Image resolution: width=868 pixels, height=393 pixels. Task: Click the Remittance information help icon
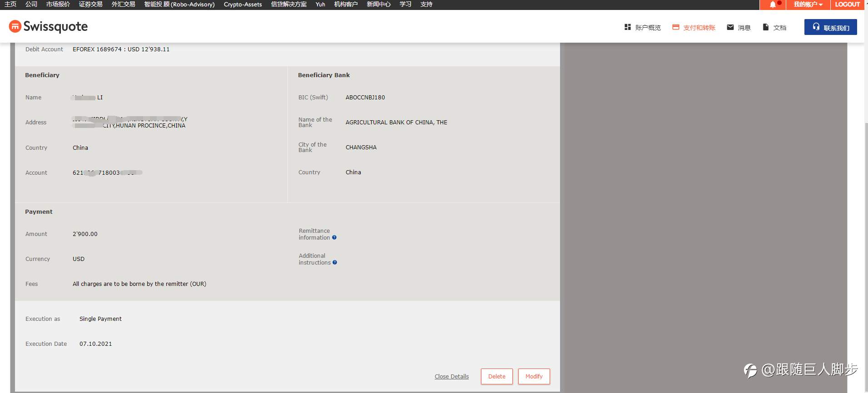pyautogui.click(x=334, y=237)
